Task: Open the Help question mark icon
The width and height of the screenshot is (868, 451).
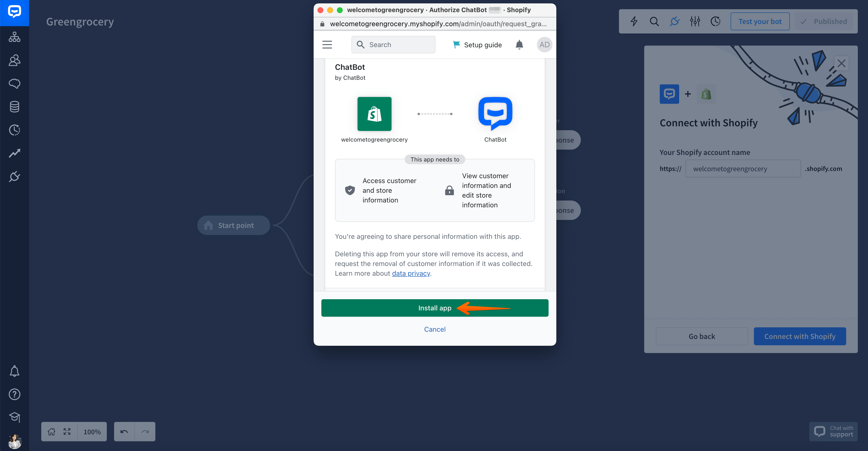Action: [x=15, y=394]
